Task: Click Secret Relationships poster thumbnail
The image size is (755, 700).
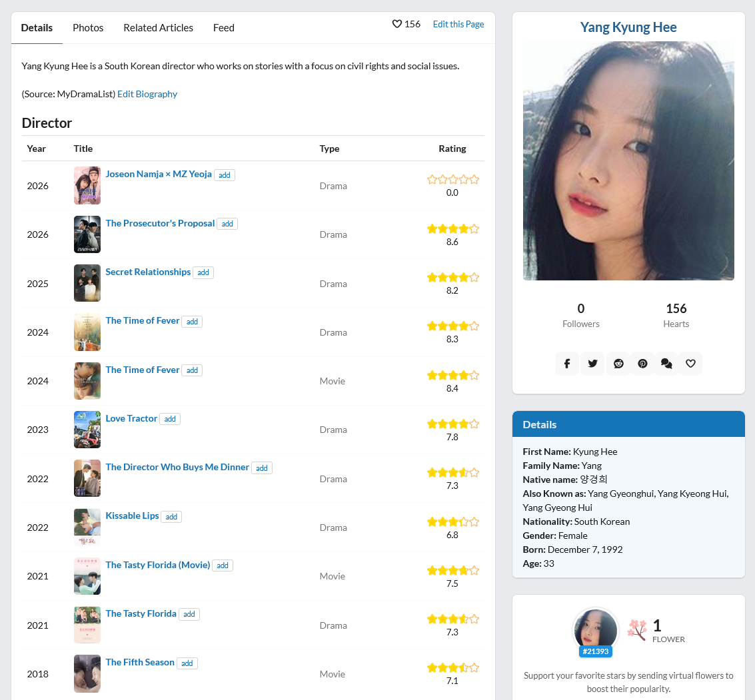Action: click(87, 283)
